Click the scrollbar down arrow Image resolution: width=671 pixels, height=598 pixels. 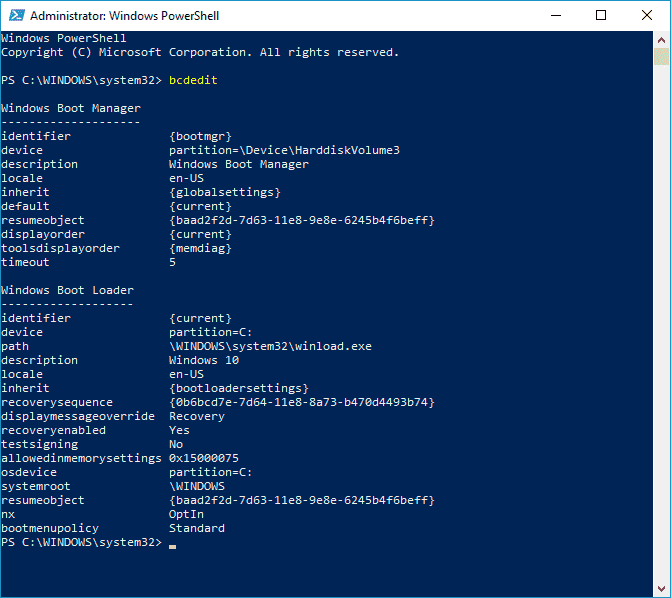coord(661,589)
